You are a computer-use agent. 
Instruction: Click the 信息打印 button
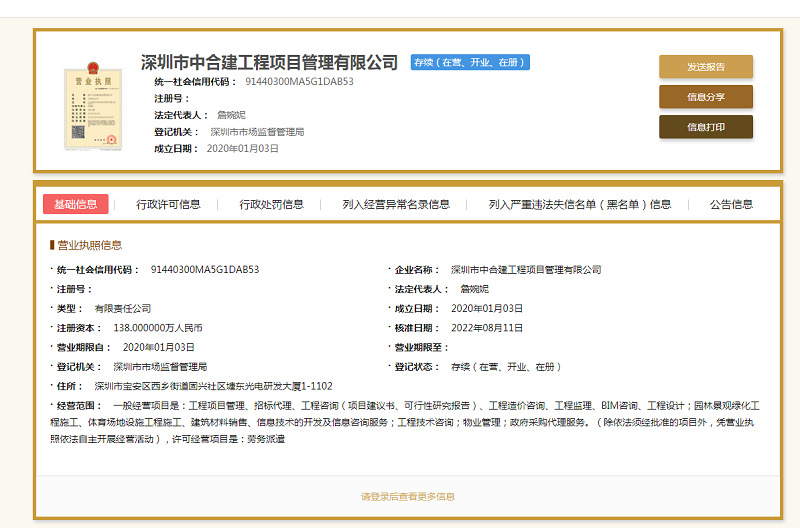click(706, 127)
